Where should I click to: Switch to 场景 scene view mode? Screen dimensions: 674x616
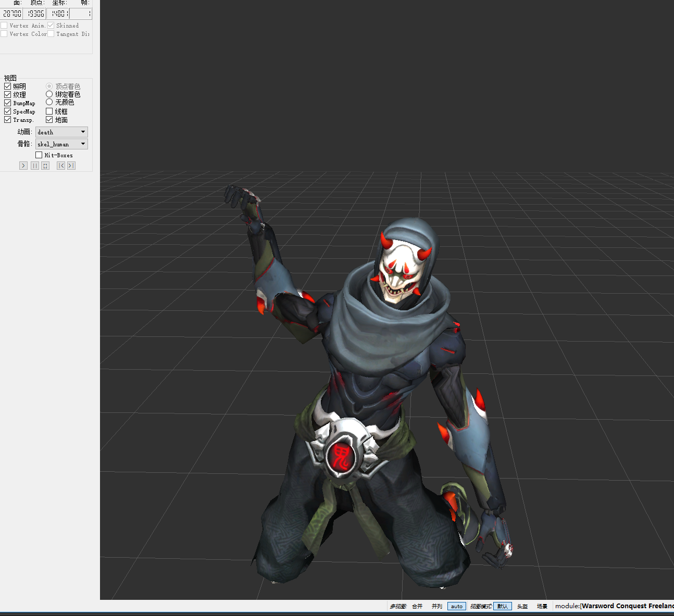[542, 606]
